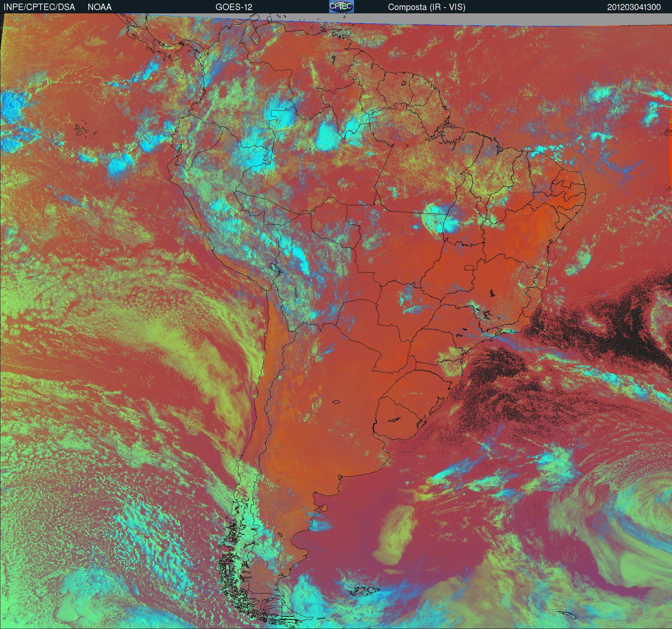Screen dimensions: 672x629
Task: Select the NOAA label in the header
Action: coord(100,7)
